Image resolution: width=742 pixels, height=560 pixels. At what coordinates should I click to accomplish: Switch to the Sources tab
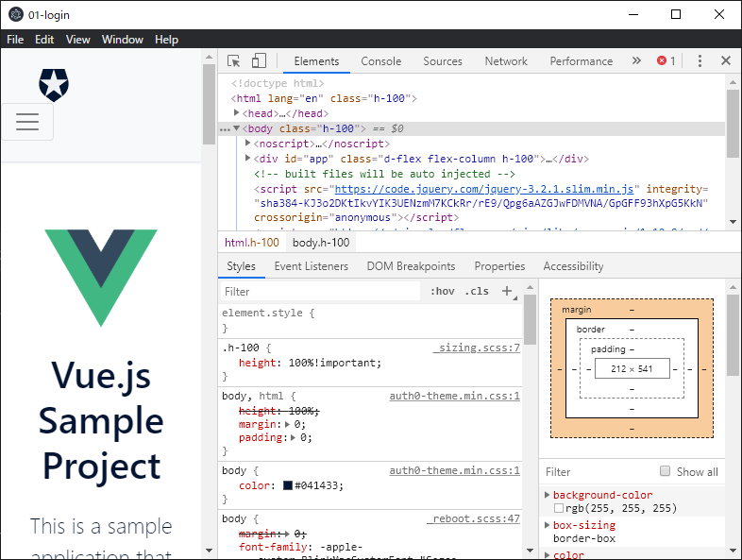(x=443, y=61)
